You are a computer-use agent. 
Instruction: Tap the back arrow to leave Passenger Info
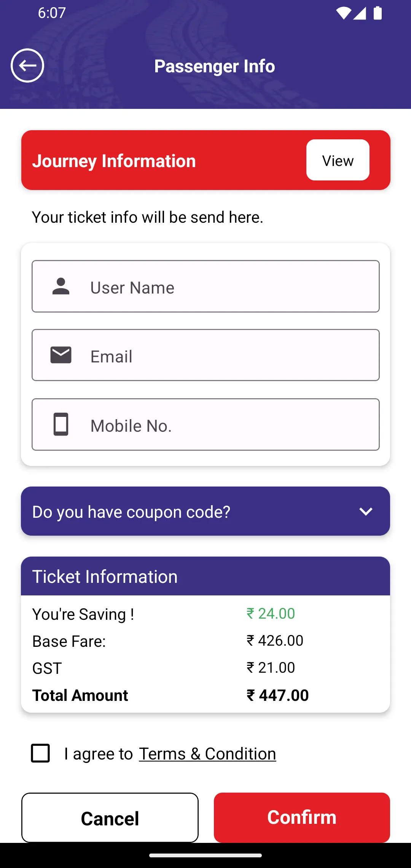click(27, 65)
